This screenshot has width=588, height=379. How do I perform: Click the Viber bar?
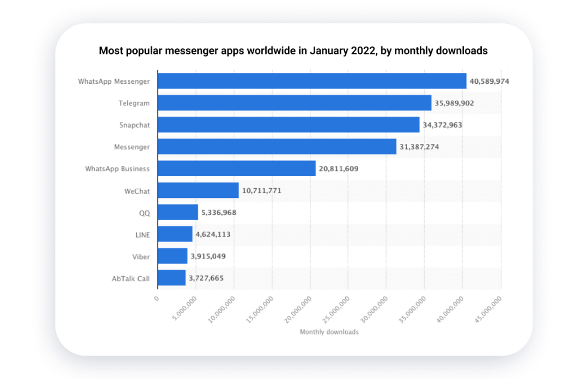click(171, 256)
